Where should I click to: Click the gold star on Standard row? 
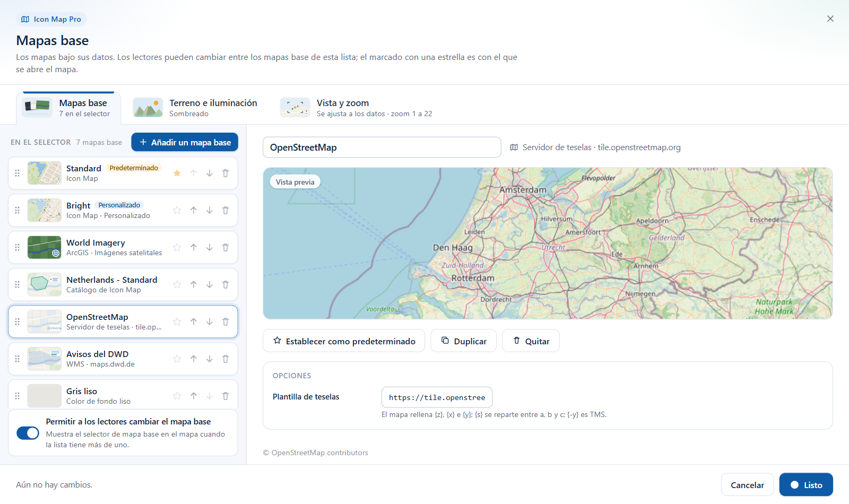coord(177,173)
